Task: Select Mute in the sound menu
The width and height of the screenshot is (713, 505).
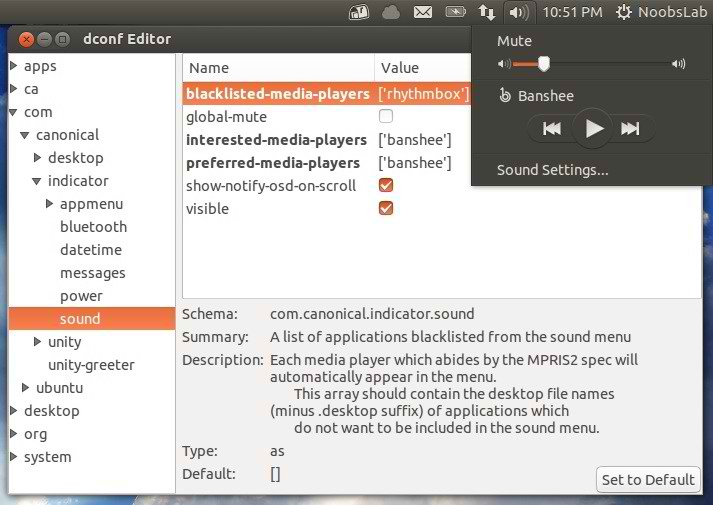Action: (x=514, y=41)
